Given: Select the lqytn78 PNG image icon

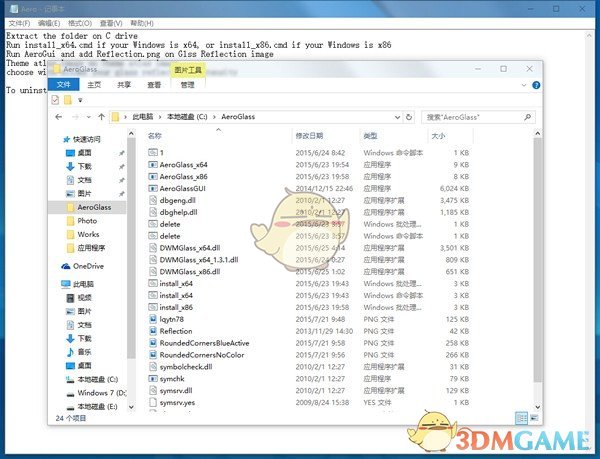Looking at the screenshot, I should 153,319.
